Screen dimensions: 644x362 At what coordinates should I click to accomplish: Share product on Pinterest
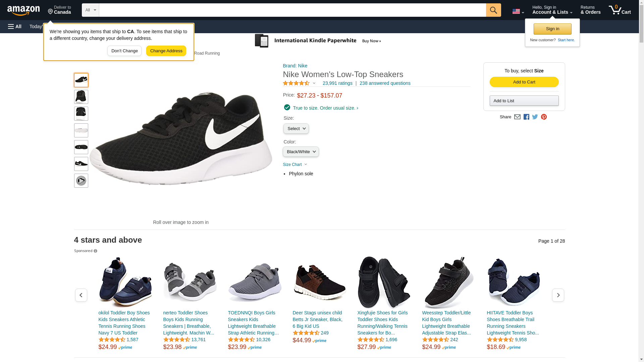coord(544,117)
